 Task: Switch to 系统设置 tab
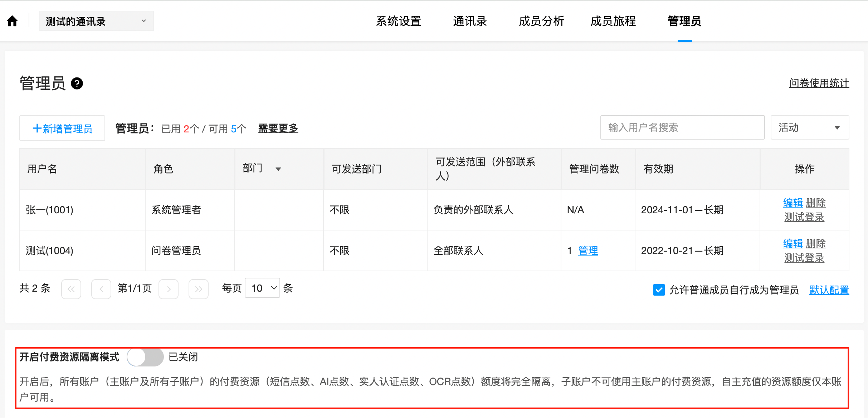[x=398, y=21]
